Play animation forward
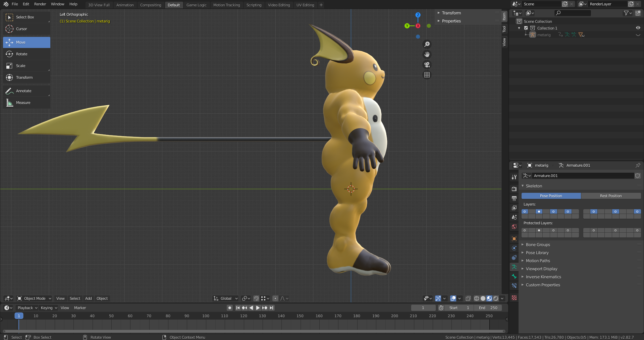 tap(258, 308)
